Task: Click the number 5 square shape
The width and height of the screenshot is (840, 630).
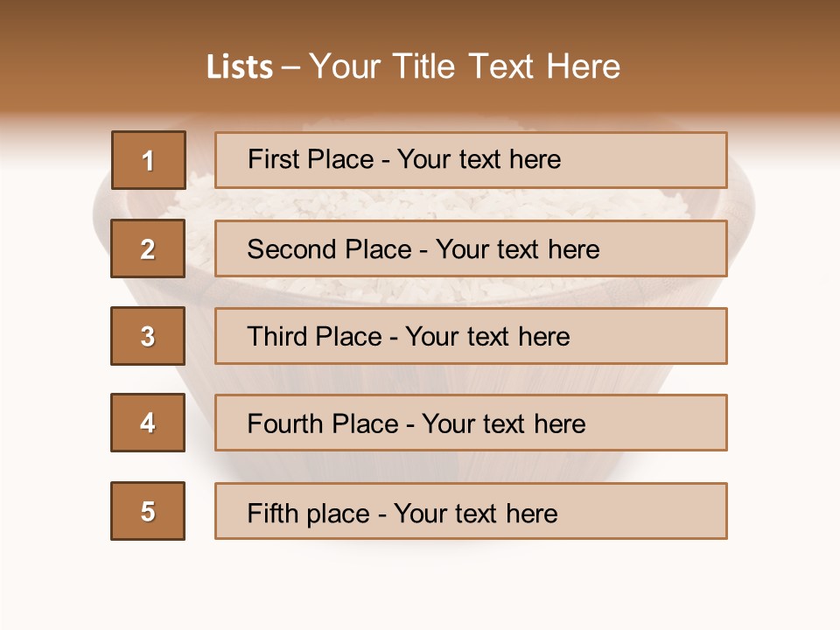Action: pyautogui.click(x=148, y=511)
